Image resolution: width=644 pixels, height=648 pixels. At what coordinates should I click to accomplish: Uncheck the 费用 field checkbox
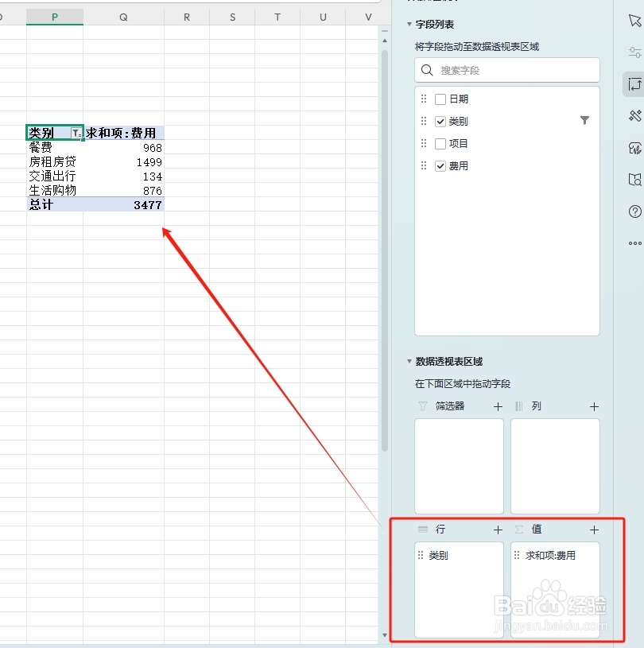pos(440,166)
